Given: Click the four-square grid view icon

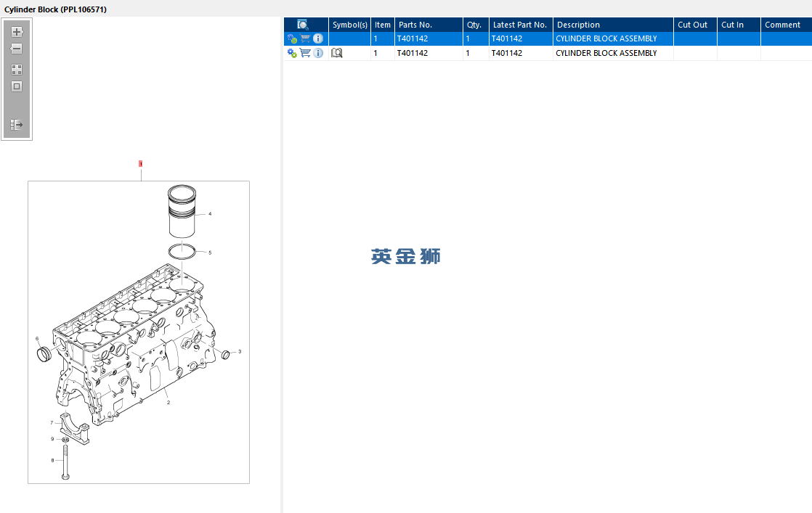Looking at the screenshot, I should pos(17,70).
